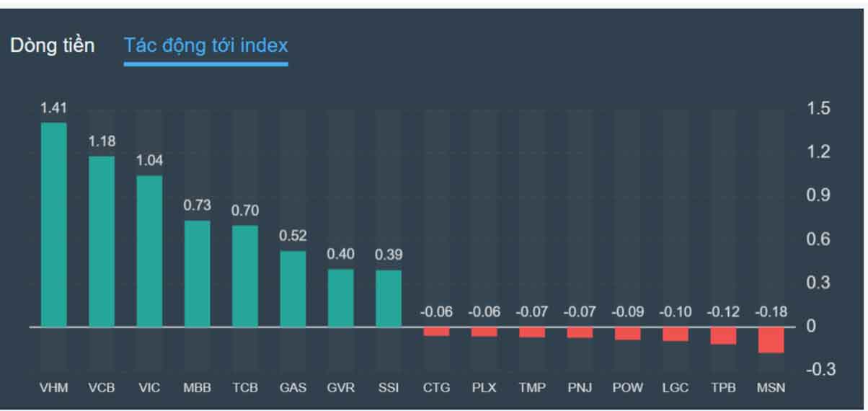Viewport: 868px width, 411px height.
Task: Select the SSI bar
Action: 389,299
